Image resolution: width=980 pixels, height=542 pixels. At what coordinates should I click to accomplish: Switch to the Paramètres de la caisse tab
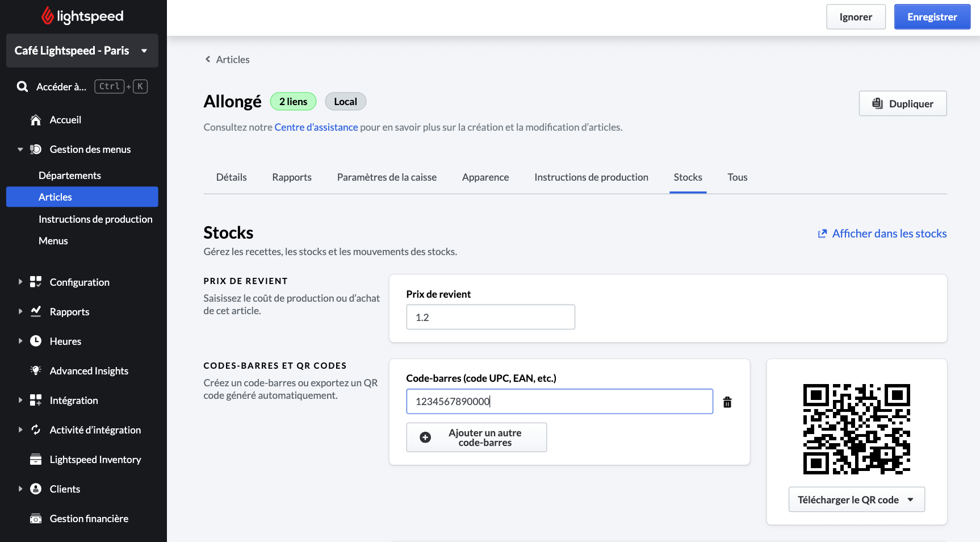[x=387, y=177]
